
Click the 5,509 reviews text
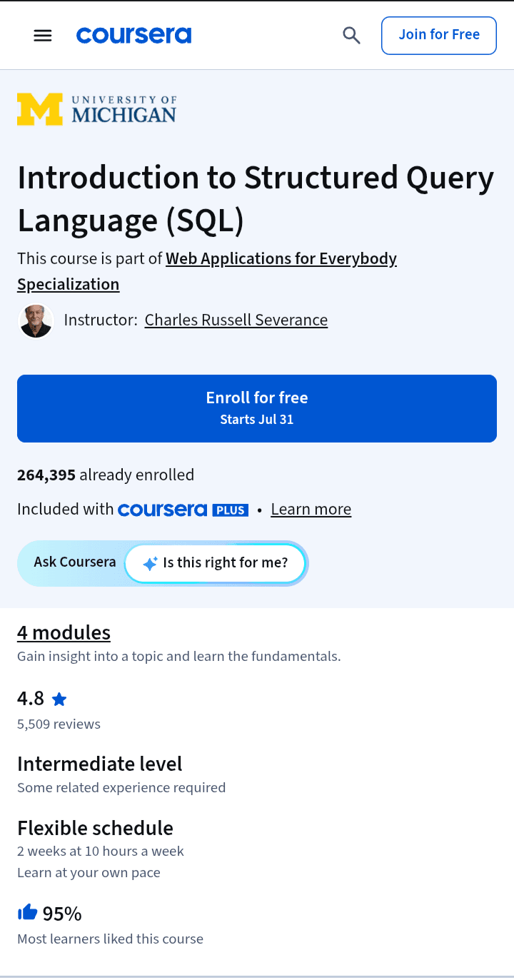59,724
